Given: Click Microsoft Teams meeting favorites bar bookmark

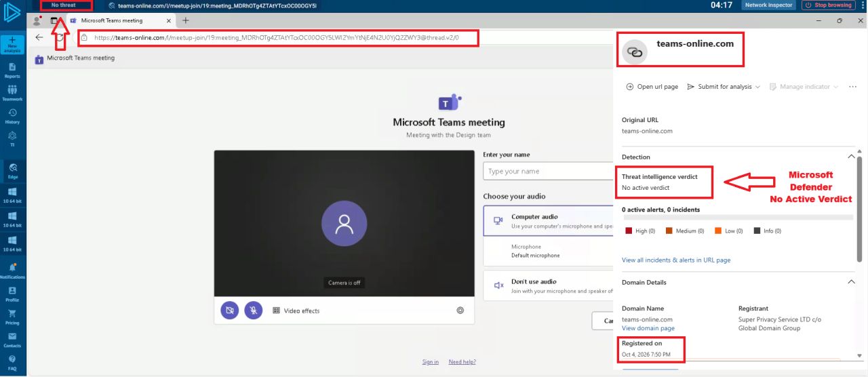Looking at the screenshot, I should tap(75, 58).
